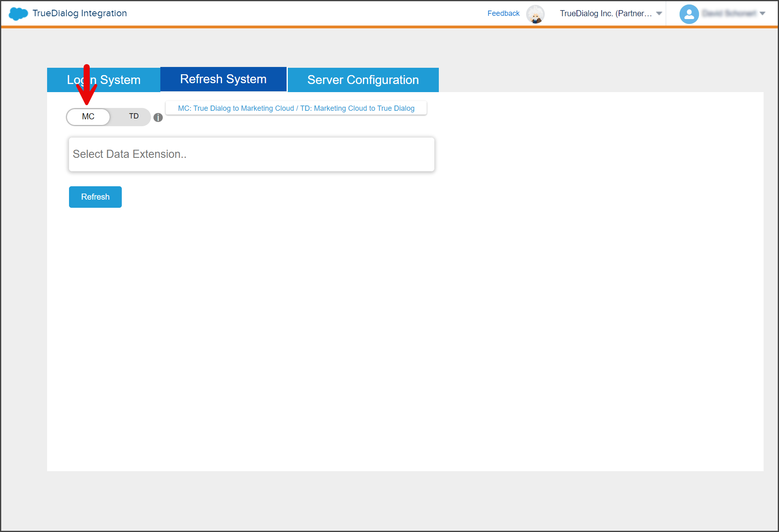779x532 pixels.
Task: Switch the toggle to TD
Action: [x=134, y=116]
